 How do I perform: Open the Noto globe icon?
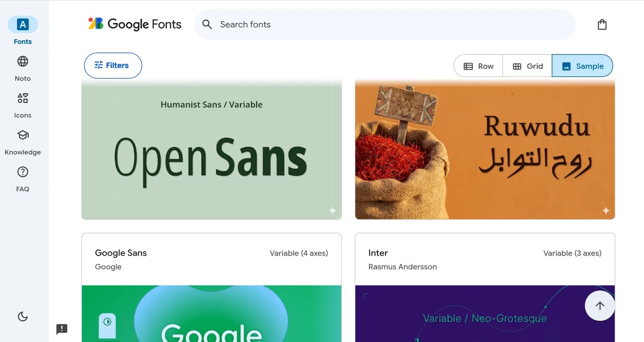(x=23, y=62)
